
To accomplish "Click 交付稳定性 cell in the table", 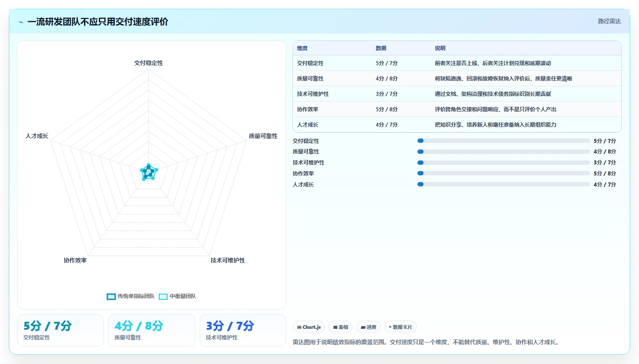I will 310,63.
